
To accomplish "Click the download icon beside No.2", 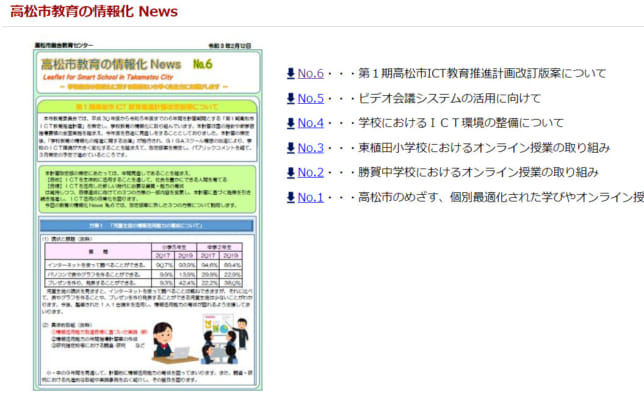I will point(290,172).
